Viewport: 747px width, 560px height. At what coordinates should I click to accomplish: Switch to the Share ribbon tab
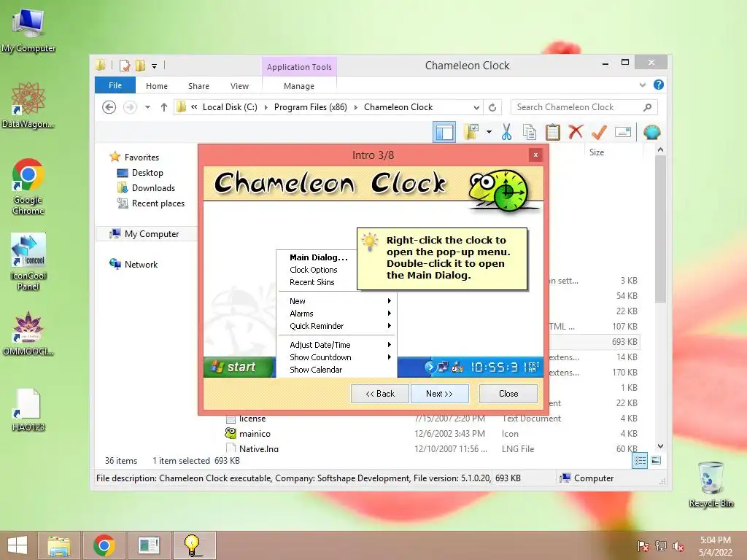point(198,86)
